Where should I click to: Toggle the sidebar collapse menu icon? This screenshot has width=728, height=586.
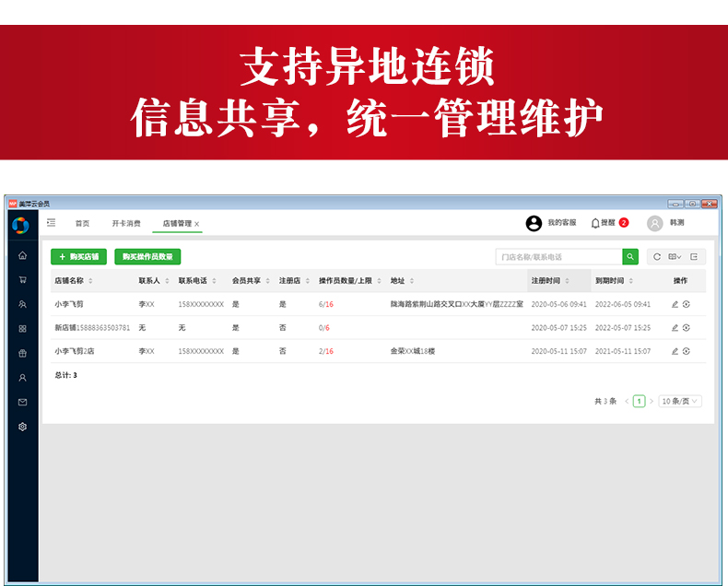pyautogui.click(x=51, y=223)
